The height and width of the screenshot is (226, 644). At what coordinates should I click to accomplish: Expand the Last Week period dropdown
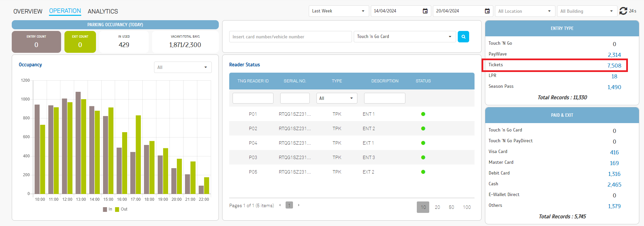(338, 11)
